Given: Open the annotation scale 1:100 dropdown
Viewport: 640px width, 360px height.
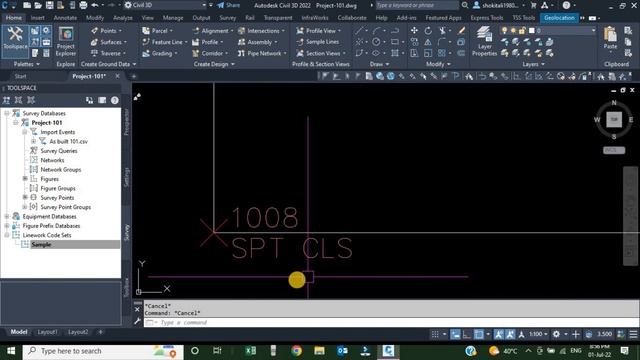Looking at the screenshot, I should [x=538, y=334].
